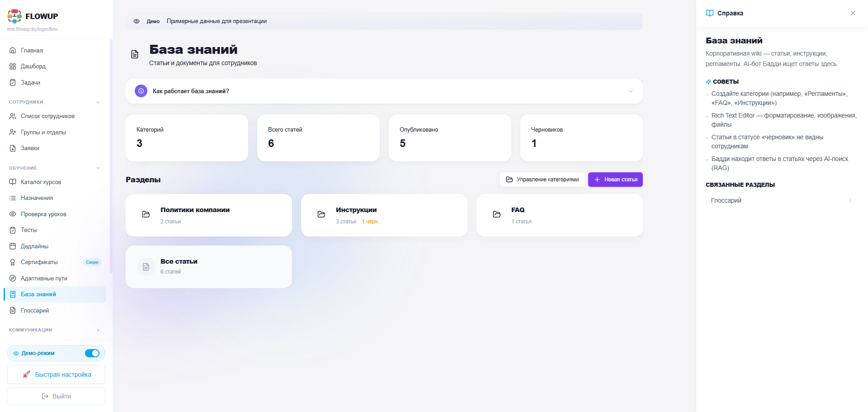Open Дашборд in sidebar
Viewport: 868px width, 412px height.
(x=55, y=66)
